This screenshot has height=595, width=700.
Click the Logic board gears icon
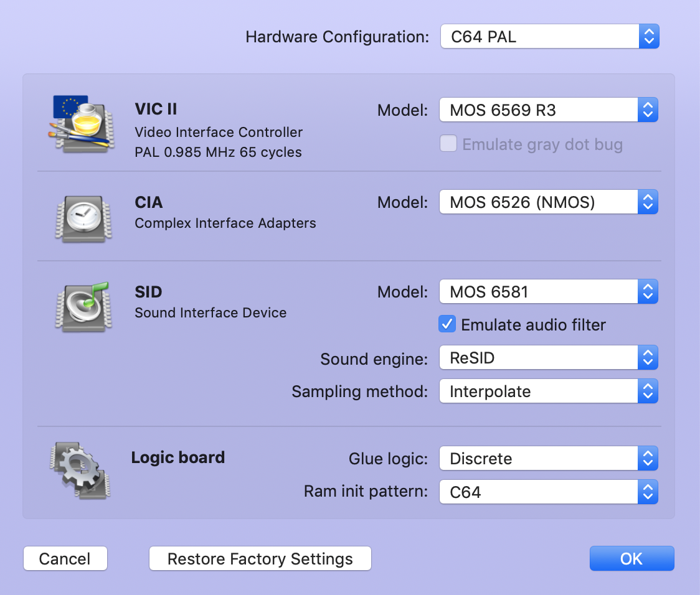click(80, 470)
